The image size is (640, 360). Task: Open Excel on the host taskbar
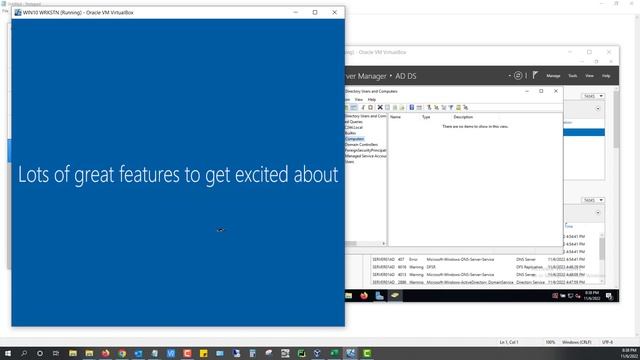(x=334, y=353)
